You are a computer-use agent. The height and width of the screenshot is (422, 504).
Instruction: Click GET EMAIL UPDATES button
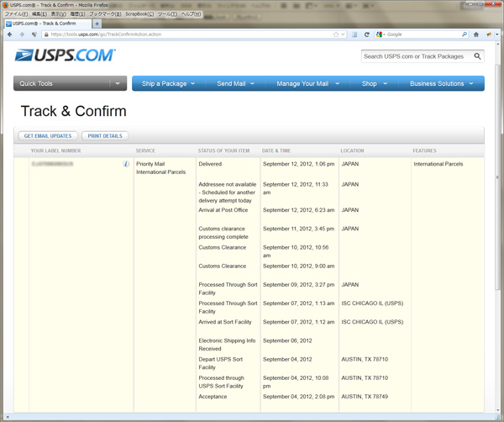(48, 135)
